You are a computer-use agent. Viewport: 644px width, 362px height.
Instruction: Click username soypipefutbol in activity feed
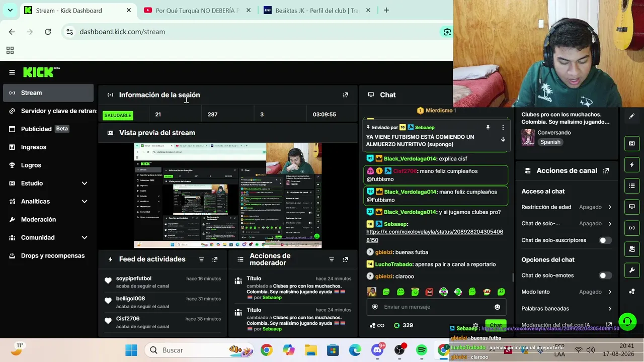tap(134, 279)
